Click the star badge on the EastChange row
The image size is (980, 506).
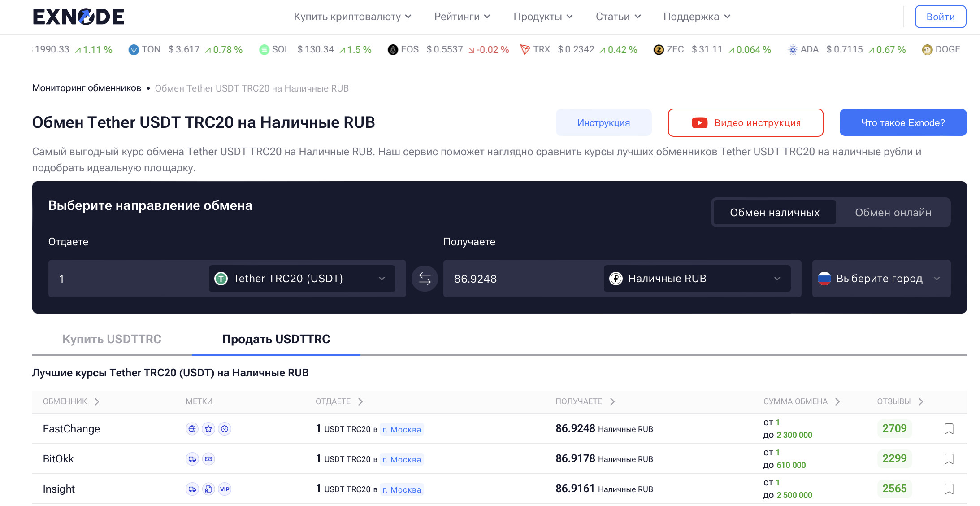[208, 429]
